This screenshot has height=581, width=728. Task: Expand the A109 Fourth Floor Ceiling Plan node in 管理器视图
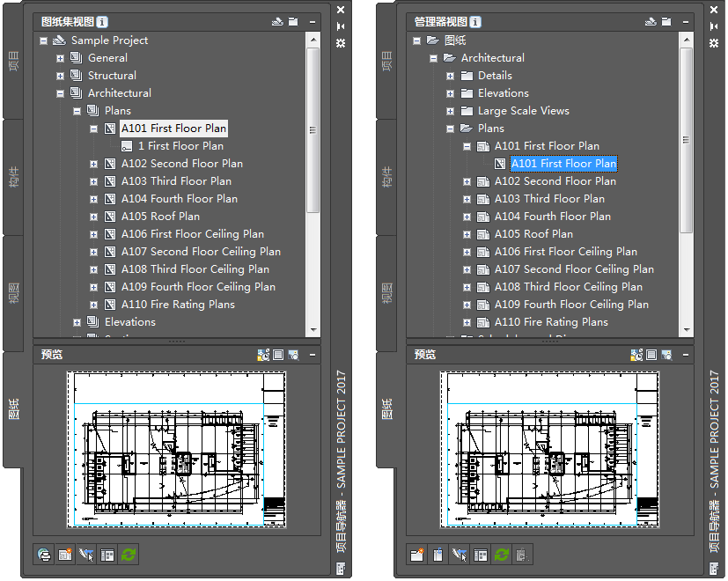coord(467,305)
